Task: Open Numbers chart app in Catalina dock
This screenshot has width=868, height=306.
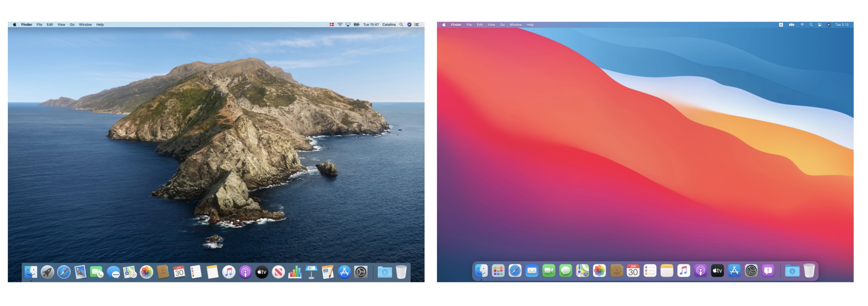Action: tap(295, 272)
